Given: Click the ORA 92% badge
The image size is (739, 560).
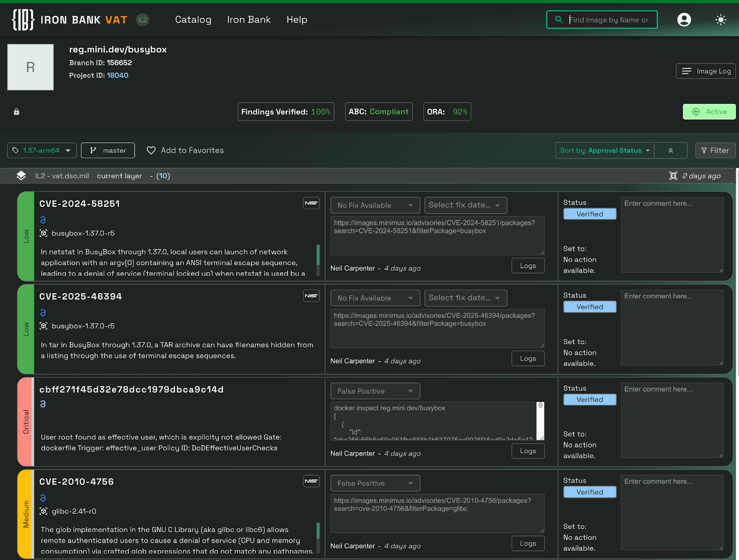Looking at the screenshot, I should [447, 112].
